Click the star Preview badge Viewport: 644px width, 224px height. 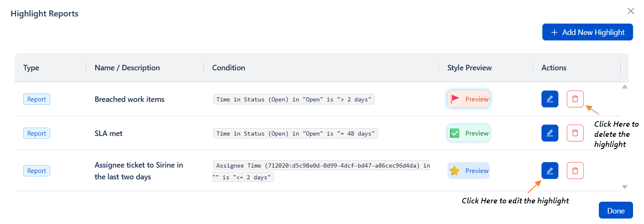(x=469, y=171)
